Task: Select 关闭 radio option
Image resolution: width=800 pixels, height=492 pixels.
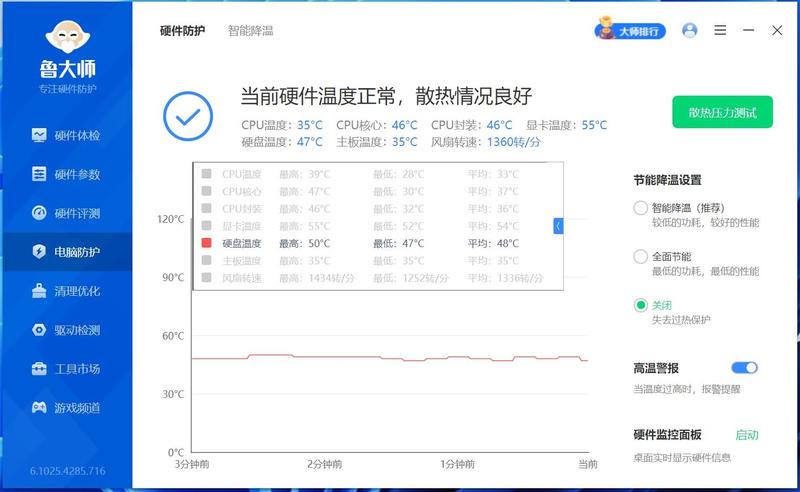Action: click(640, 305)
